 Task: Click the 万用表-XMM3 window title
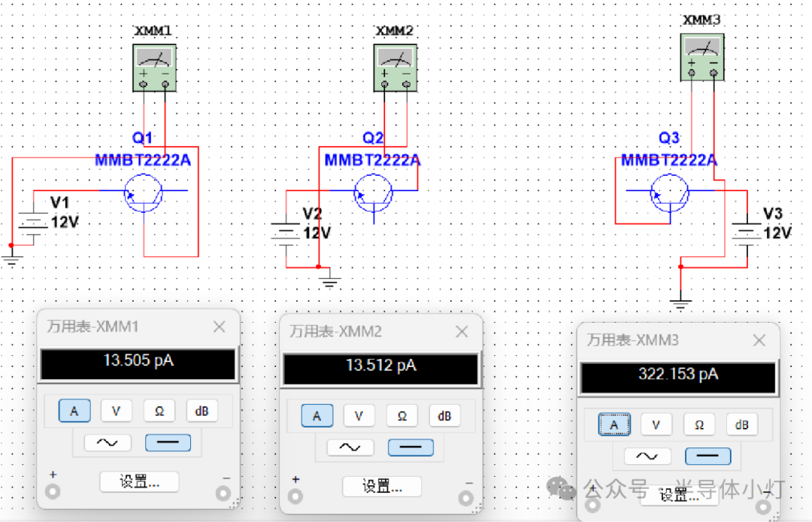coord(633,340)
